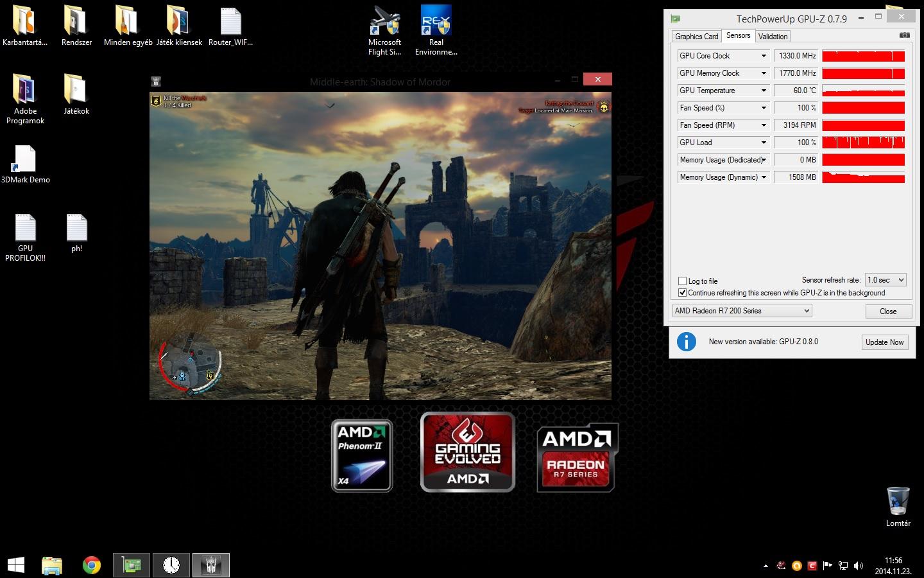This screenshot has width=924, height=578.
Task: Click the blue info icon in GPU-Z
Action: [x=687, y=342]
